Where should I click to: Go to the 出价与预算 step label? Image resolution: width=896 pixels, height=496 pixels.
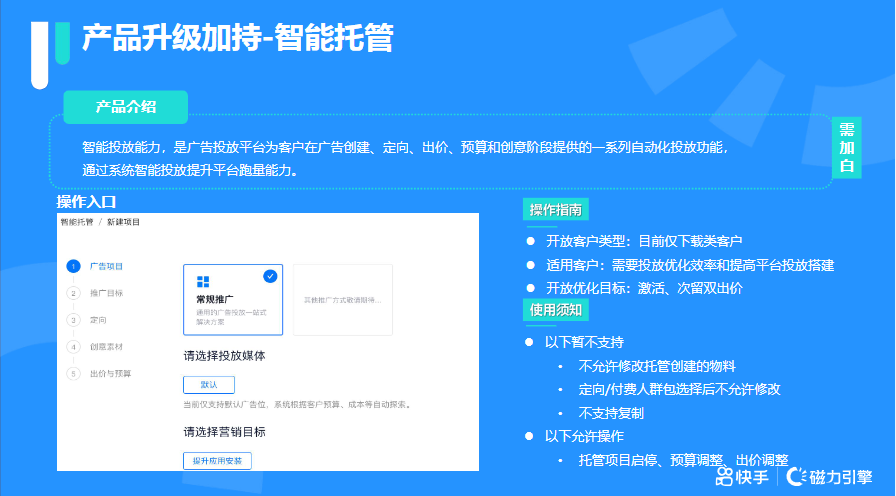tap(111, 374)
